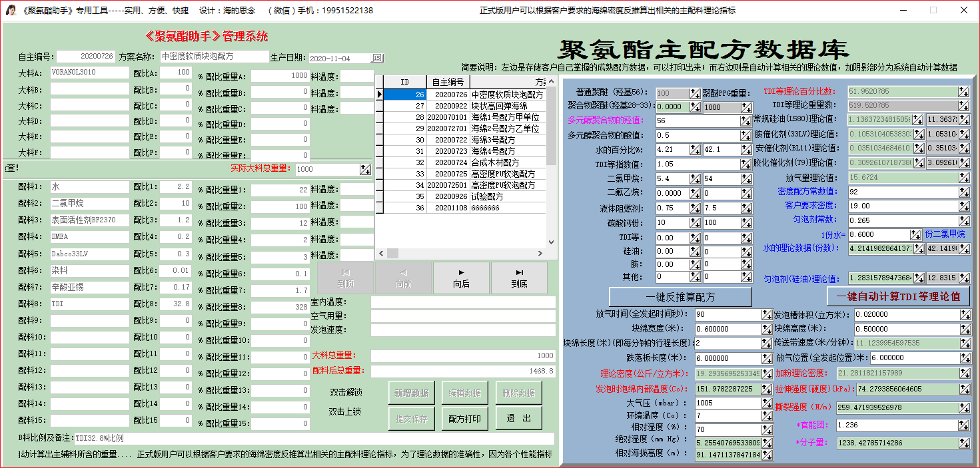The image size is (980, 468).
Task: Click the 方案名称 input field
Action: point(214,57)
